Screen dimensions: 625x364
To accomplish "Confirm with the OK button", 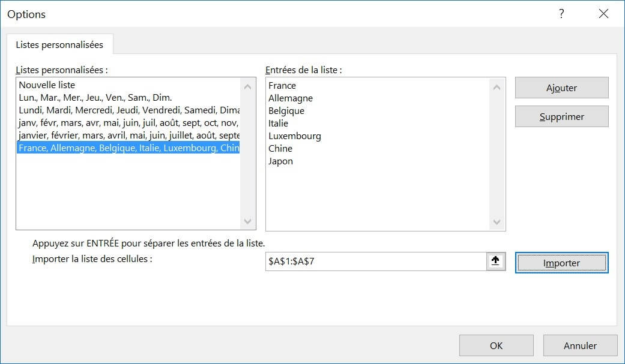I will (x=497, y=345).
